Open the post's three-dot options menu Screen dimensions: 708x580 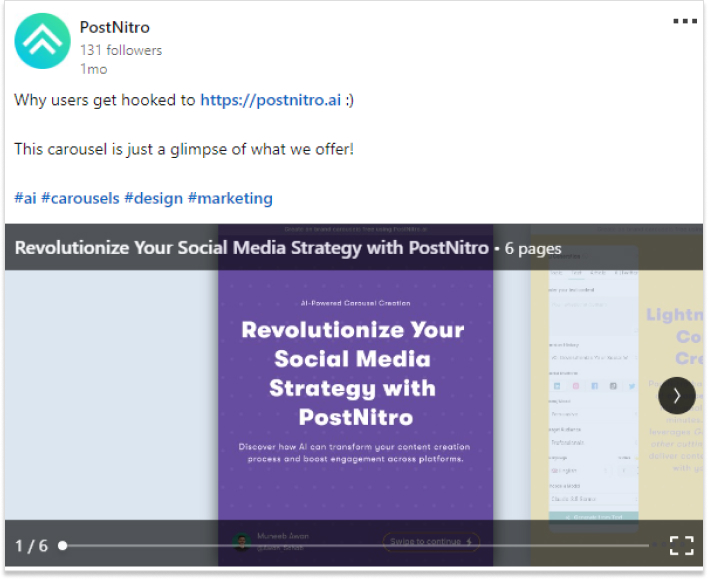click(x=685, y=21)
